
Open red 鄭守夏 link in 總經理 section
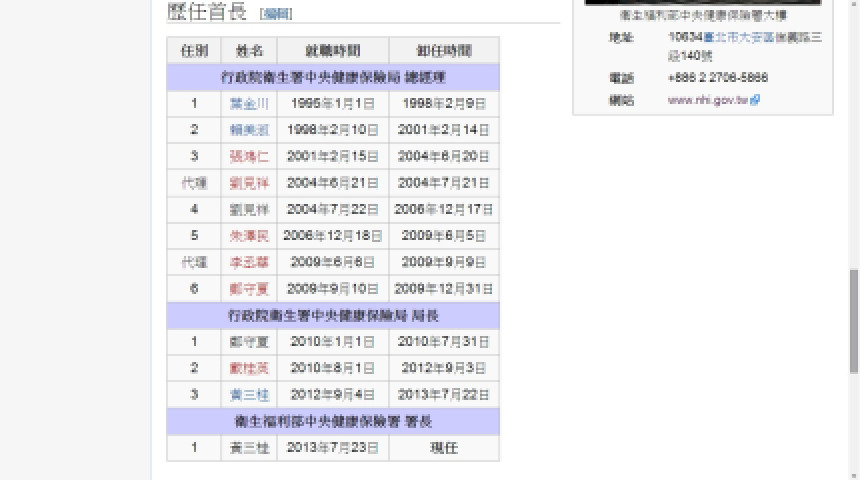pos(249,289)
